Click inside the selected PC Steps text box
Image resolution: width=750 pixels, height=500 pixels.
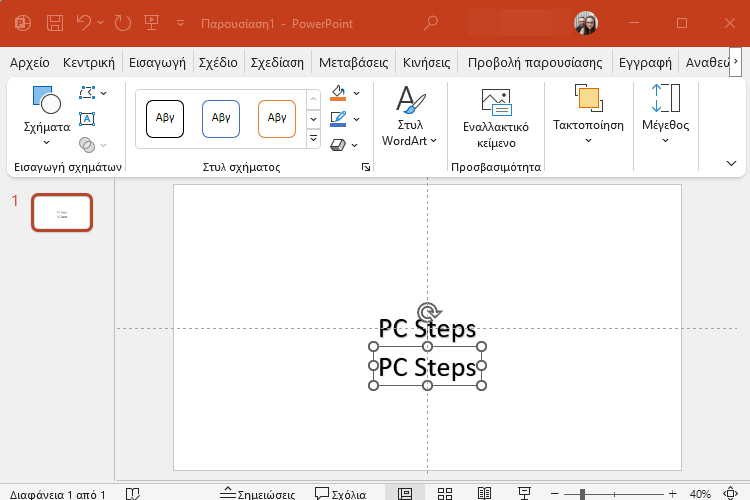(x=427, y=367)
